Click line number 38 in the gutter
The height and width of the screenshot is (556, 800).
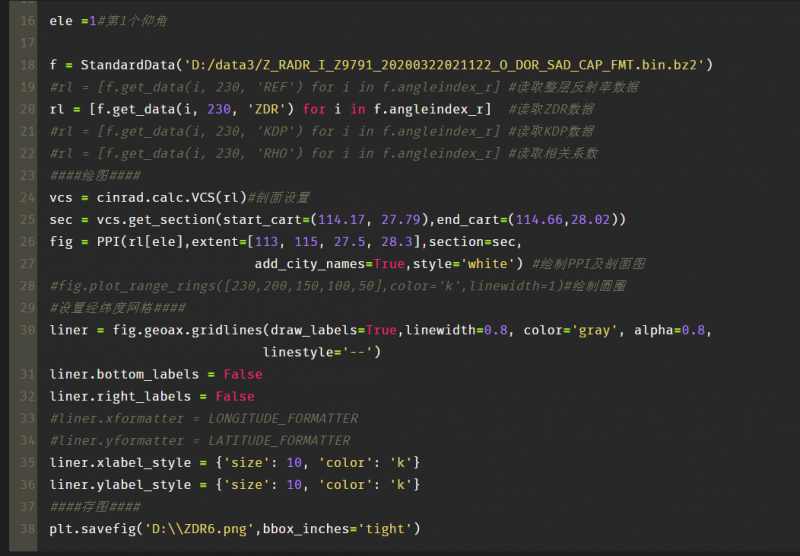(x=27, y=528)
